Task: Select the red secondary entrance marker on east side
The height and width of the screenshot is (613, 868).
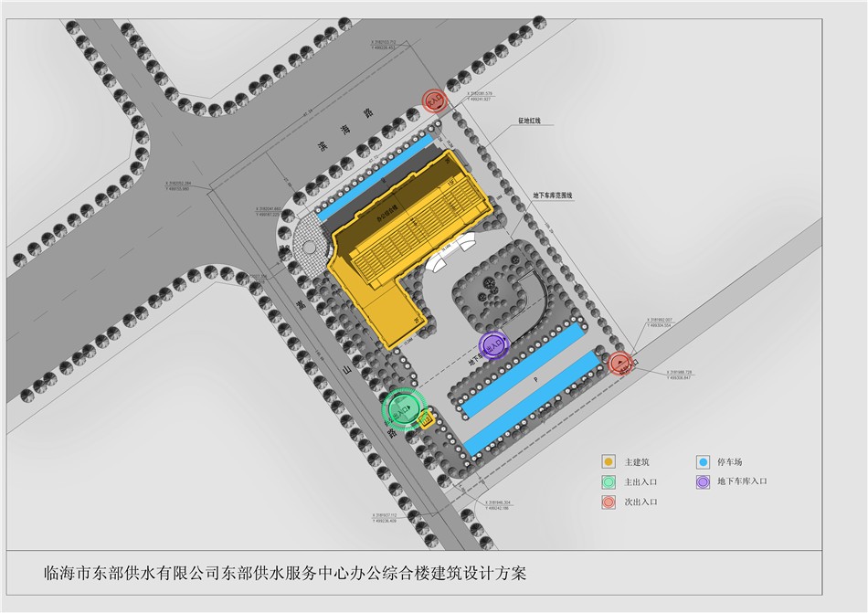Action: 622,364
